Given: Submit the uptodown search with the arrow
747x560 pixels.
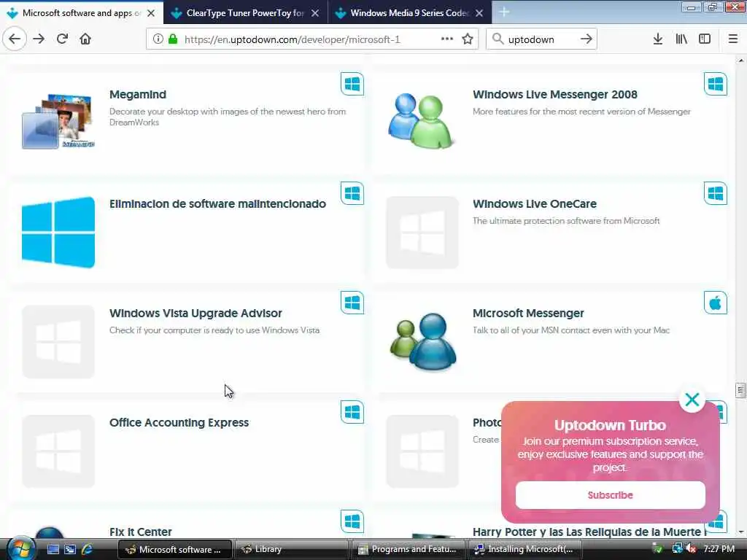Looking at the screenshot, I should tap(586, 39).
